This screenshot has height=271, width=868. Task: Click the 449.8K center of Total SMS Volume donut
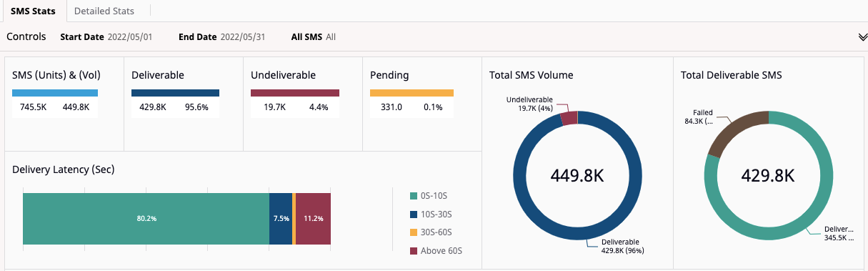[x=578, y=175]
